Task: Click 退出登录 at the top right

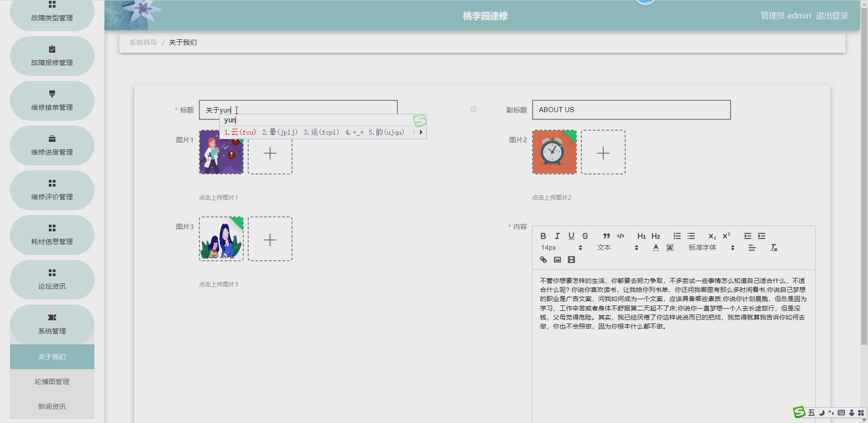Action: [832, 15]
